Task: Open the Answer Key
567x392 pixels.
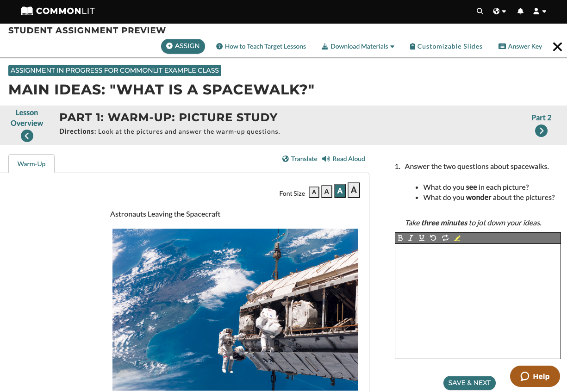Action: coord(520,46)
